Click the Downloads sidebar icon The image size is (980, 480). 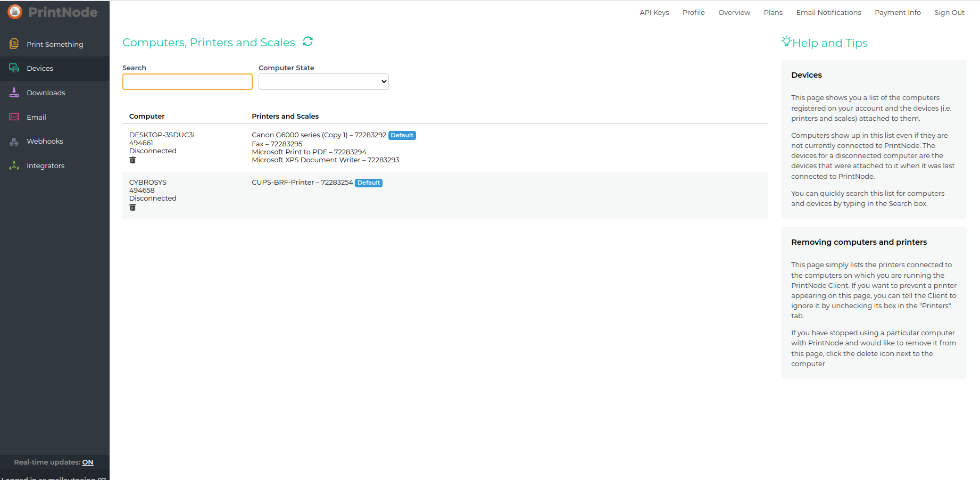[14, 93]
